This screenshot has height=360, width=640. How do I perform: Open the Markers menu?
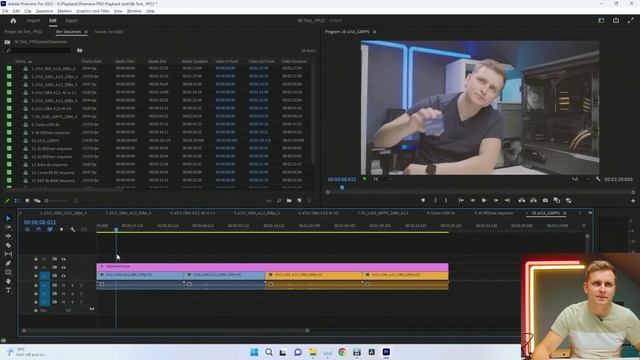point(64,11)
